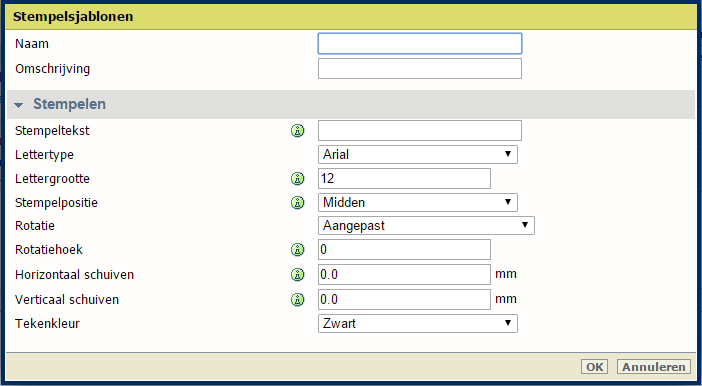Click into the Omschrijving field

point(420,69)
